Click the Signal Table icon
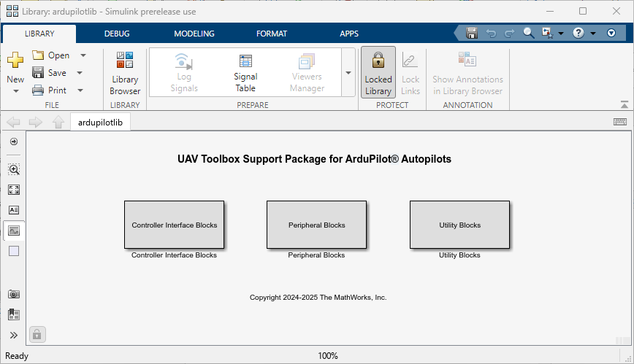 (245, 73)
